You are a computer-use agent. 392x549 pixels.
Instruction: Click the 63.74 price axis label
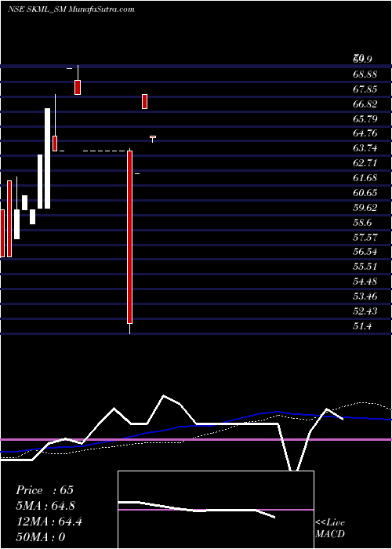[x=365, y=148]
